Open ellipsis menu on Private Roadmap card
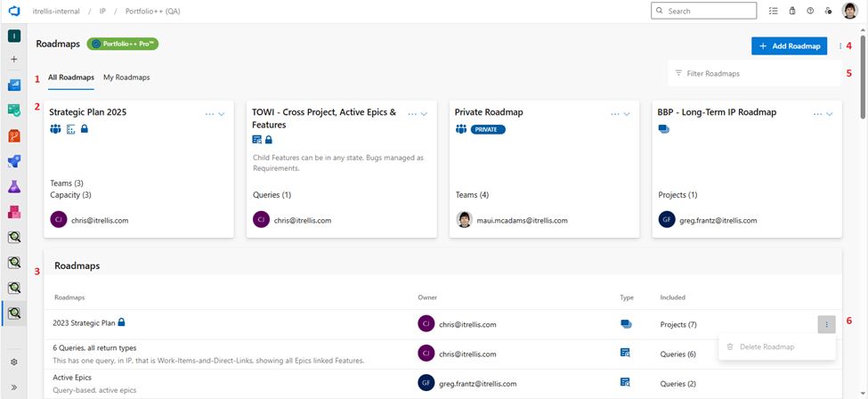The image size is (868, 399). [614, 114]
